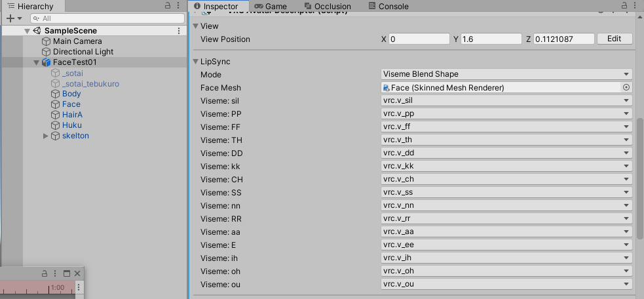Open the Viseme: TH dropdown
644x299 pixels.
[x=506, y=140]
